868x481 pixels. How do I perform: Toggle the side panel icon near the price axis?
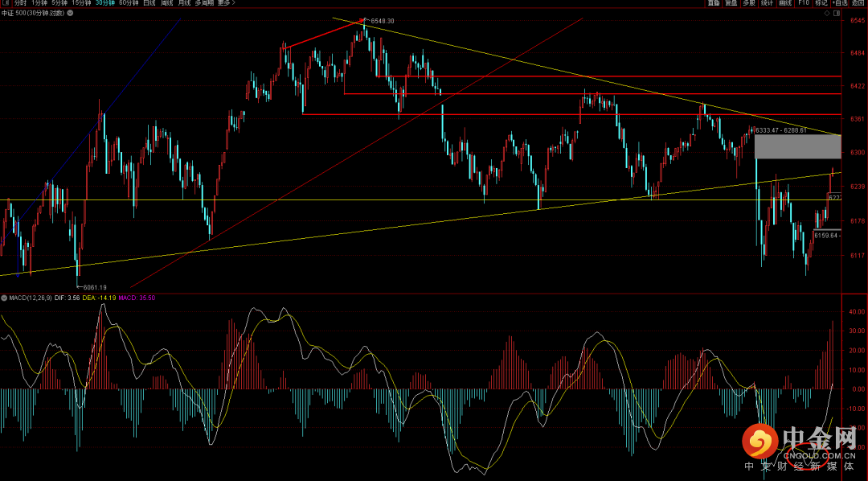pos(836,13)
